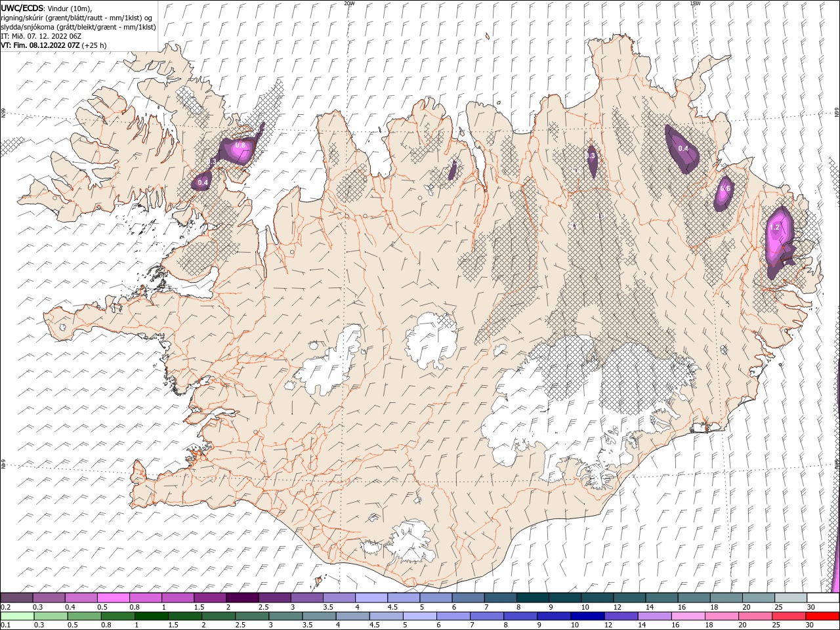This screenshot has height=630, width=840.
Task: Select the darkest purple 2 swatch in the upper legend
Action: [x=242, y=598]
